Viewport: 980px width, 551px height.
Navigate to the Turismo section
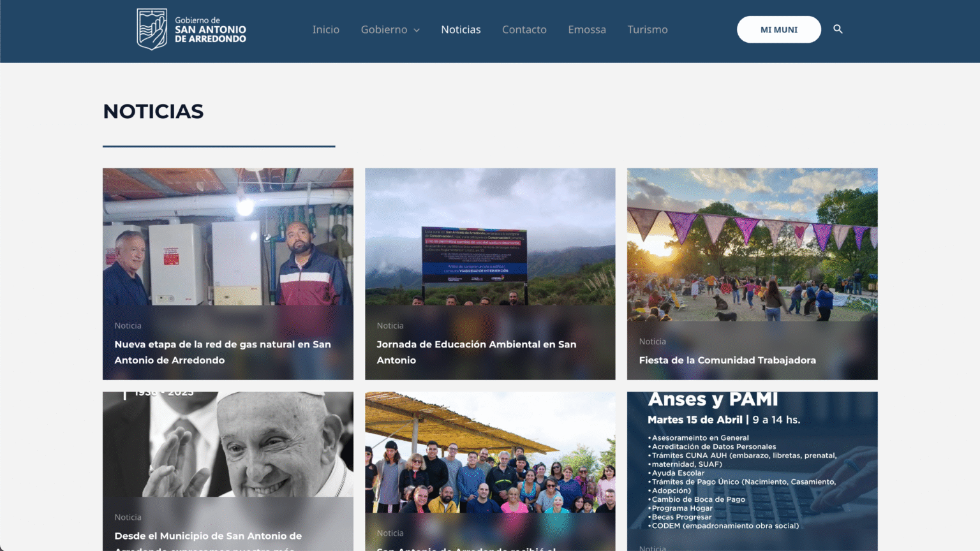pyautogui.click(x=647, y=29)
